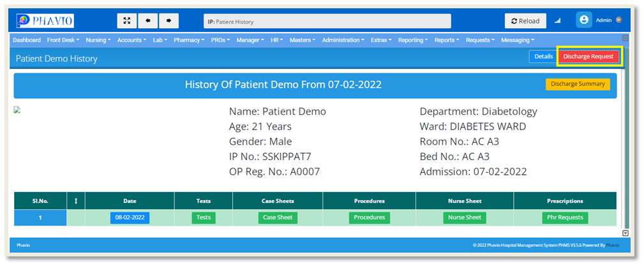Click the Prescriptions column header
The width and height of the screenshot is (644, 266).
coord(565,201)
